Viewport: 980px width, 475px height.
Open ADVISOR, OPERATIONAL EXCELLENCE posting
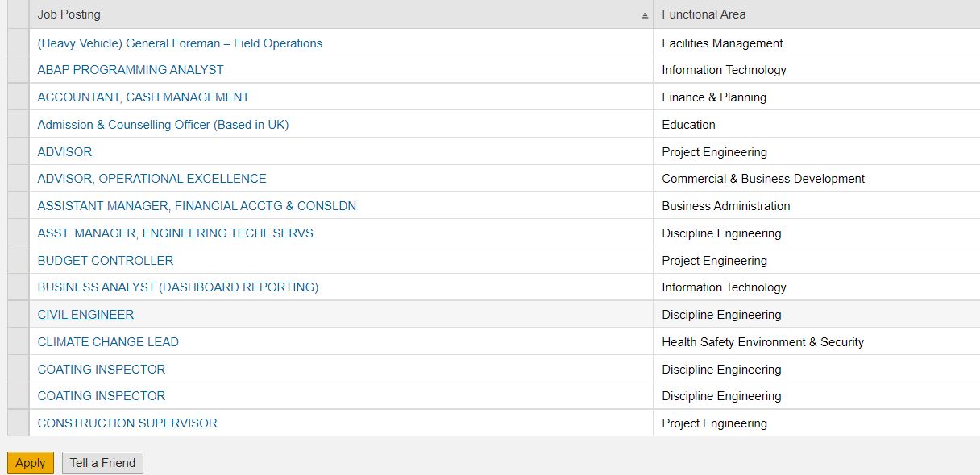point(152,179)
